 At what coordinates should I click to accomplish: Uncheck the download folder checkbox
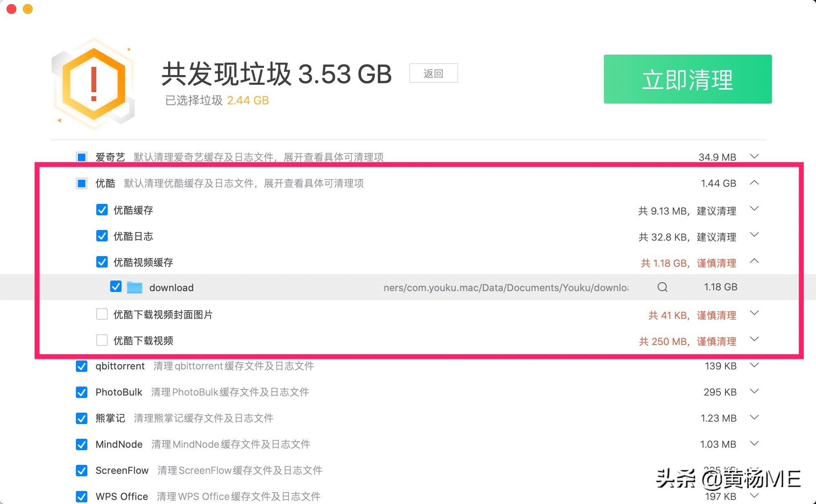(116, 287)
